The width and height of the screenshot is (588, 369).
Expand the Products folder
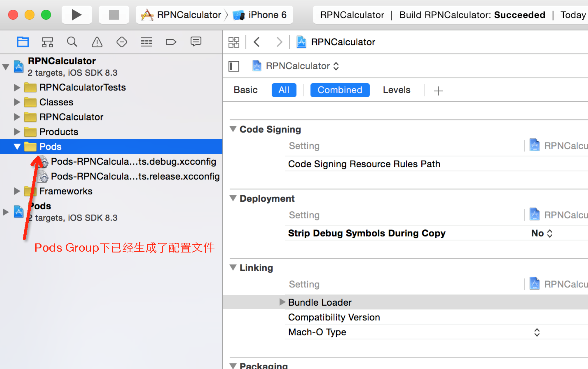tap(17, 132)
